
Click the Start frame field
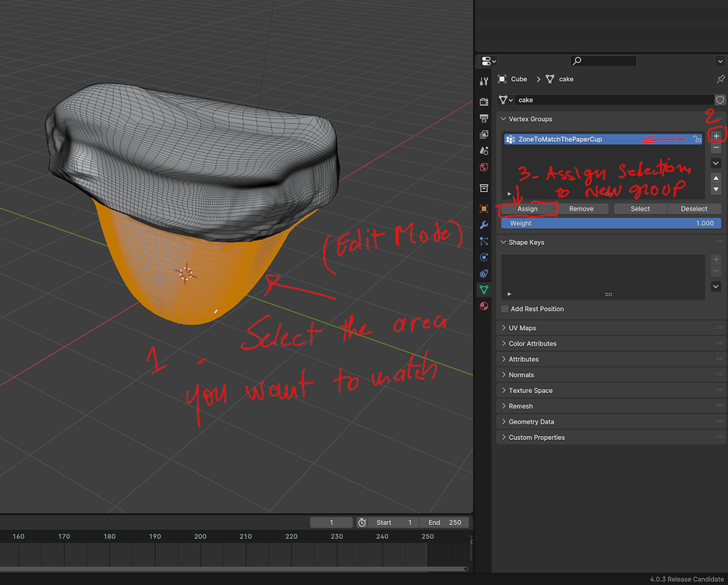tap(394, 523)
